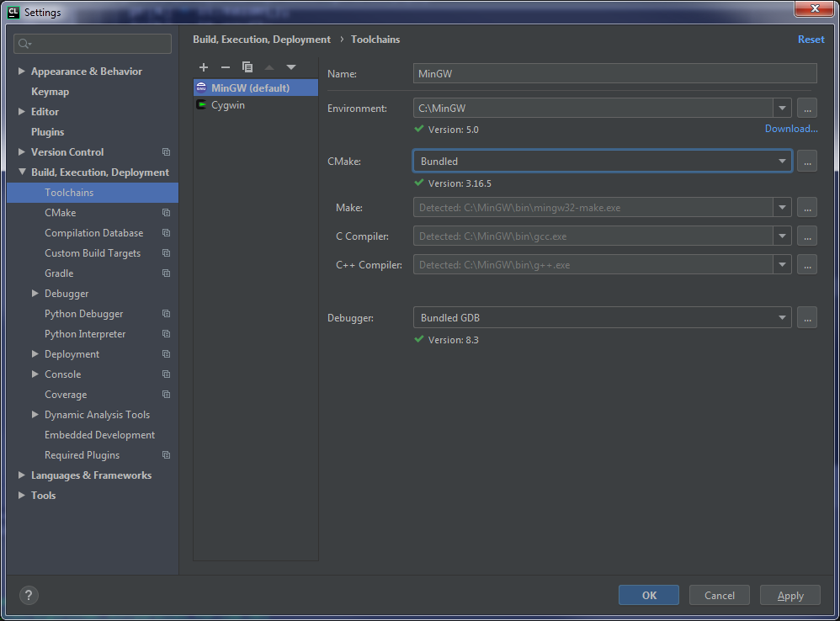Open Compilation Database settings
The width and height of the screenshot is (840, 621).
pyautogui.click(x=92, y=233)
